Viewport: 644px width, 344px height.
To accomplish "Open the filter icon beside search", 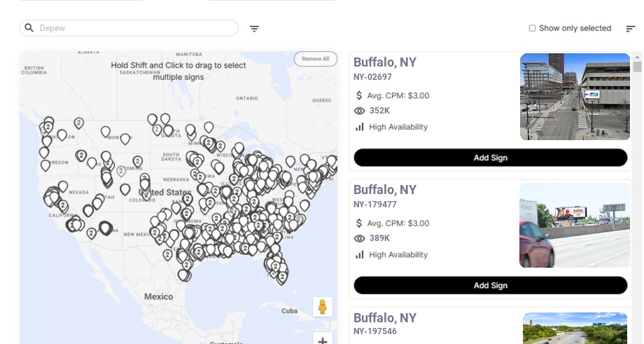I will (254, 29).
